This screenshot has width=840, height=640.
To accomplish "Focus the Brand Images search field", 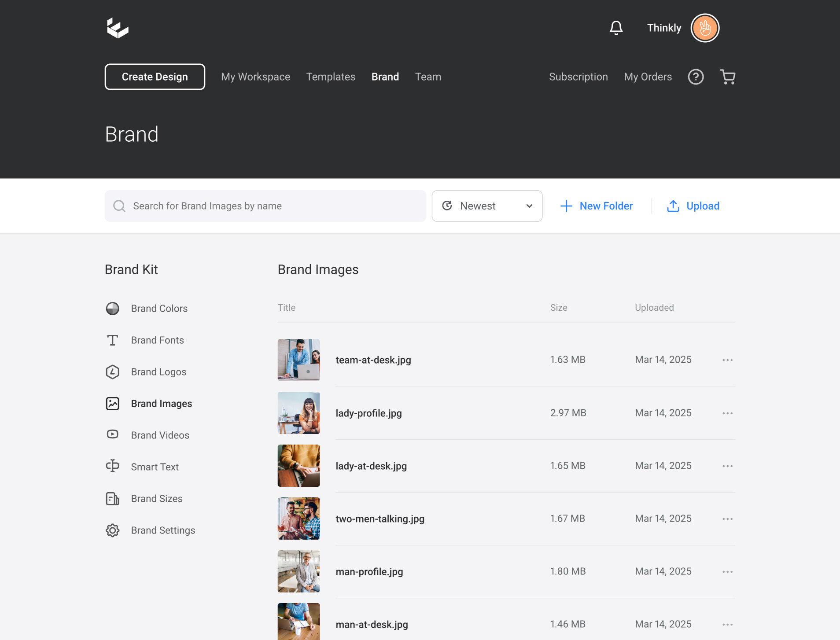I will coord(265,206).
